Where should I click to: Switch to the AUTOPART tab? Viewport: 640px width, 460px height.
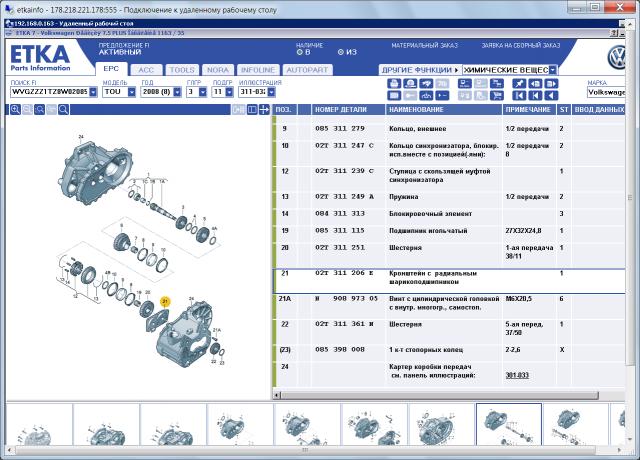307,70
